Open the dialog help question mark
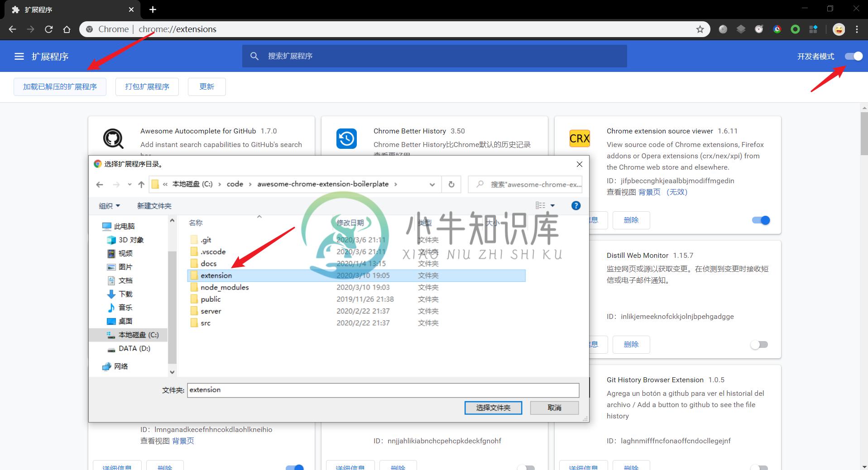 [576, 205]
